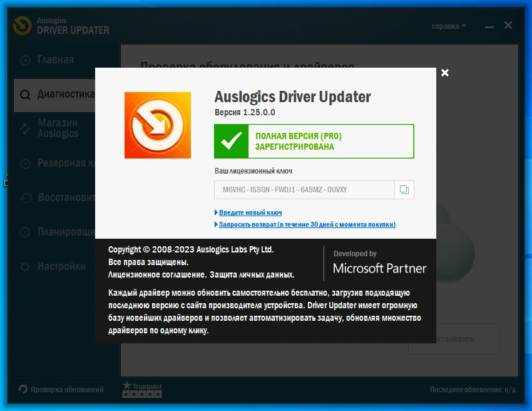Click the Версия 1.25.0.0 text
The image size is (532, 411).
point(245,112)
